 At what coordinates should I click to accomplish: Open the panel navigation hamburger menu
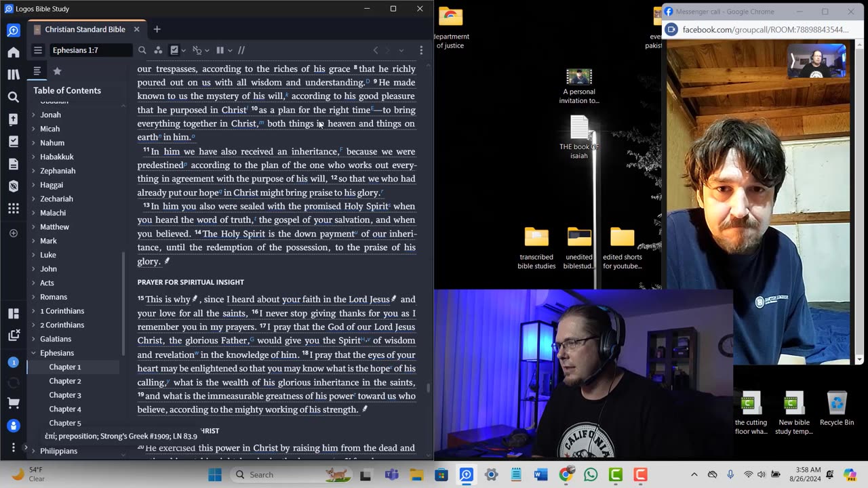[38, 50]
